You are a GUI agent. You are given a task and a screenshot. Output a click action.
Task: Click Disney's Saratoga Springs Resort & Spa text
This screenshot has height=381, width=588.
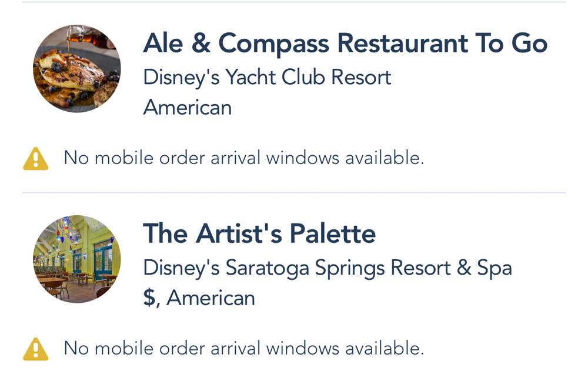(x=328, y=268)
